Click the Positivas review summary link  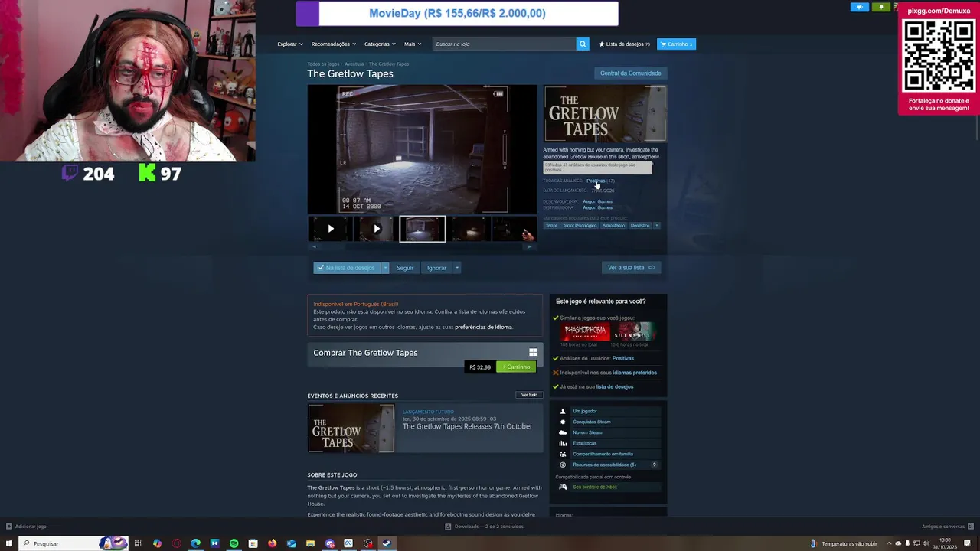(x=595, y=181)
